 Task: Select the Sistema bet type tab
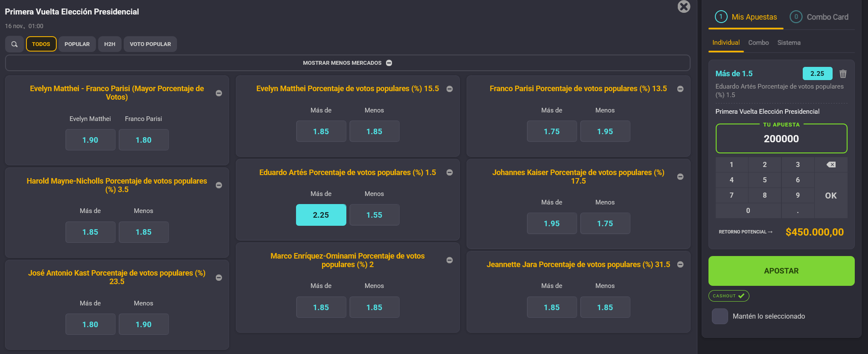coord(789,43)
